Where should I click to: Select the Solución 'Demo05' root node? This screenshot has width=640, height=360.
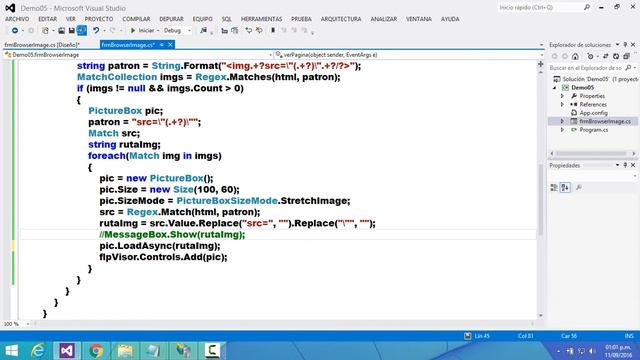point(596,79)
